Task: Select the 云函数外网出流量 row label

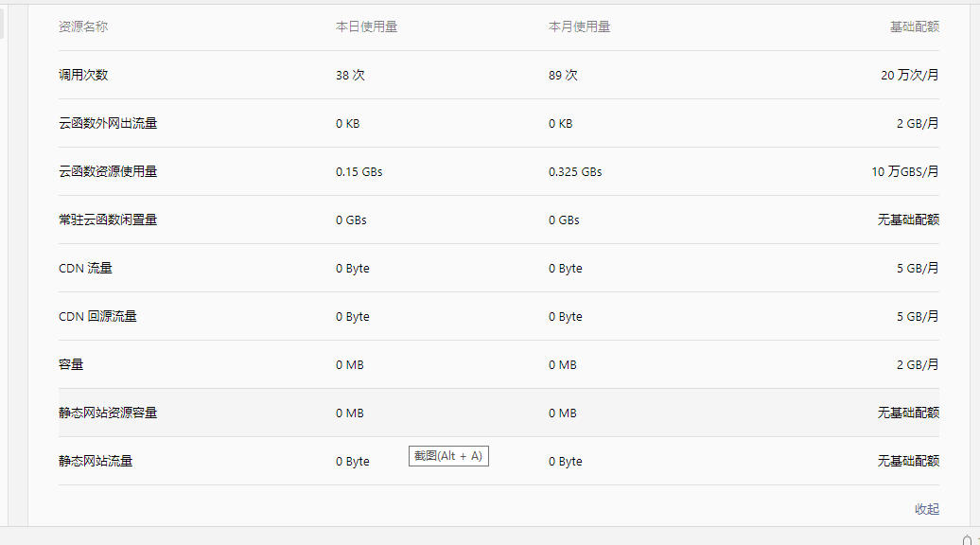Action: (108, 123)
